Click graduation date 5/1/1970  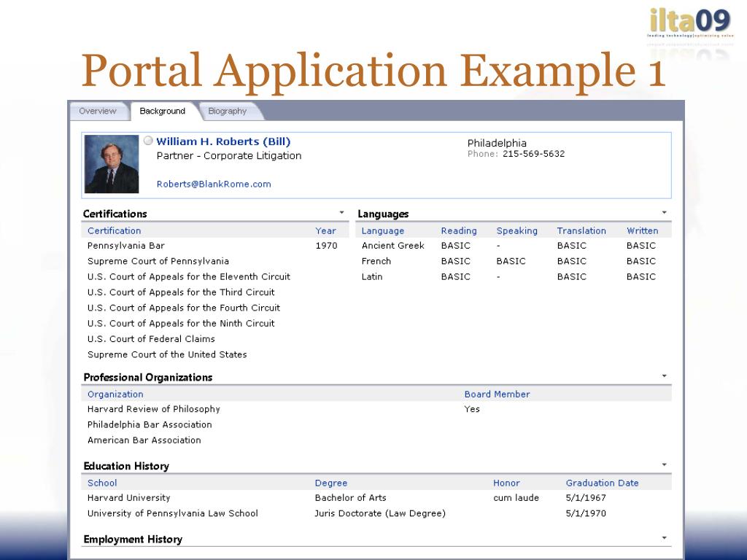pos(586,513)
